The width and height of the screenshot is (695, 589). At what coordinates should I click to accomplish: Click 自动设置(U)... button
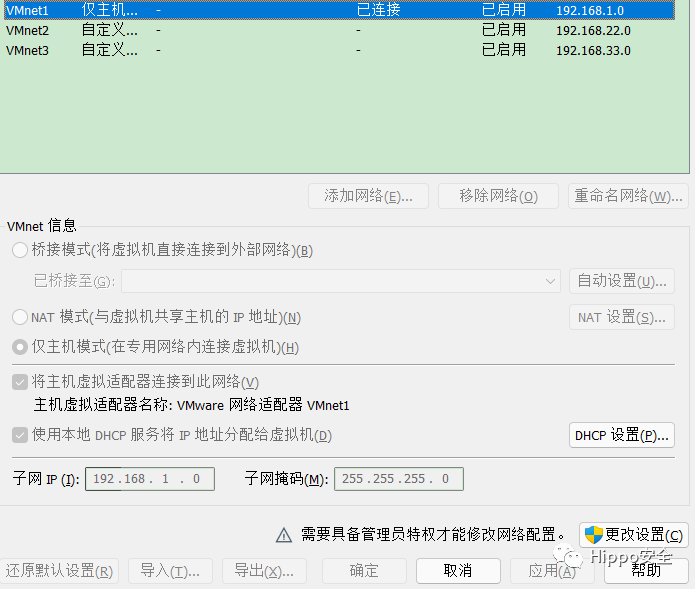622,281
